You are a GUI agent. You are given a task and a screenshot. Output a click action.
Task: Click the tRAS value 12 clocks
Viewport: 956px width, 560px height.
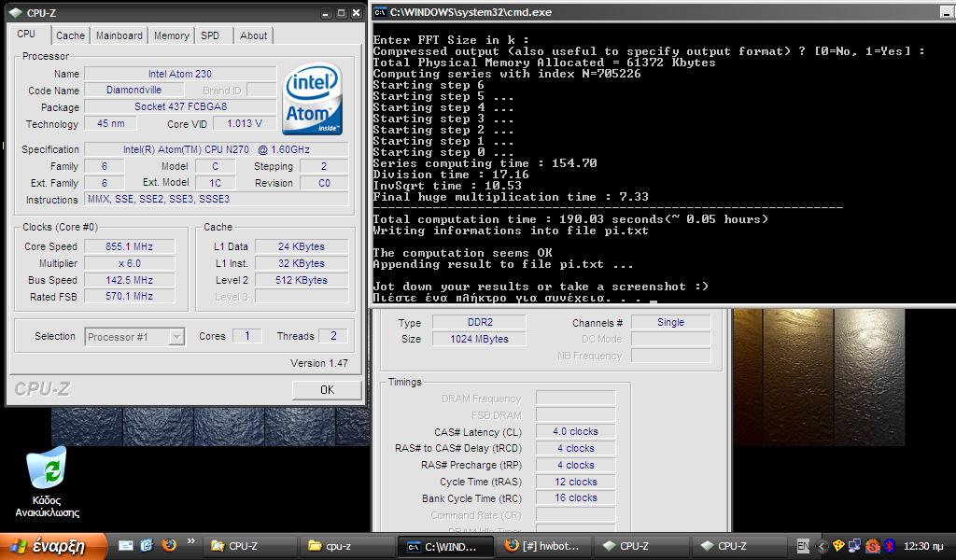click(575, 482)
